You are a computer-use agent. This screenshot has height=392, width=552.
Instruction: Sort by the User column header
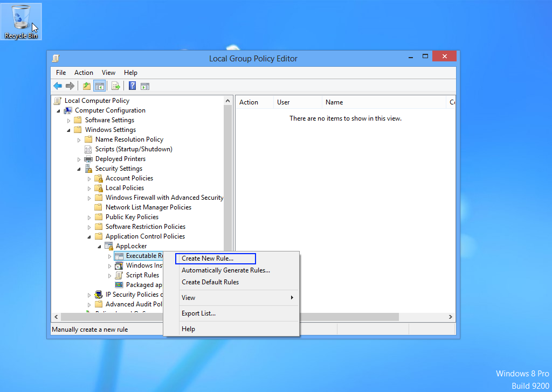(x=298, y=102)
